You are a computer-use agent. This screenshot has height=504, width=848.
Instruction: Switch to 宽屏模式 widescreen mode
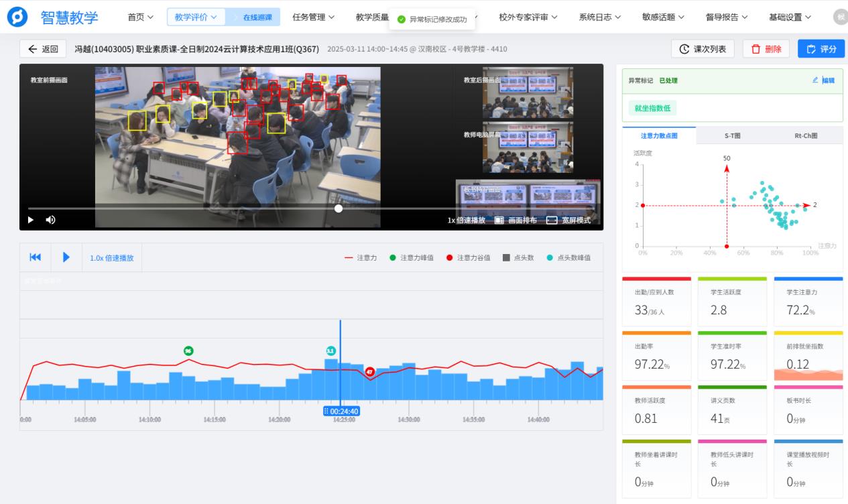[552, 220]
